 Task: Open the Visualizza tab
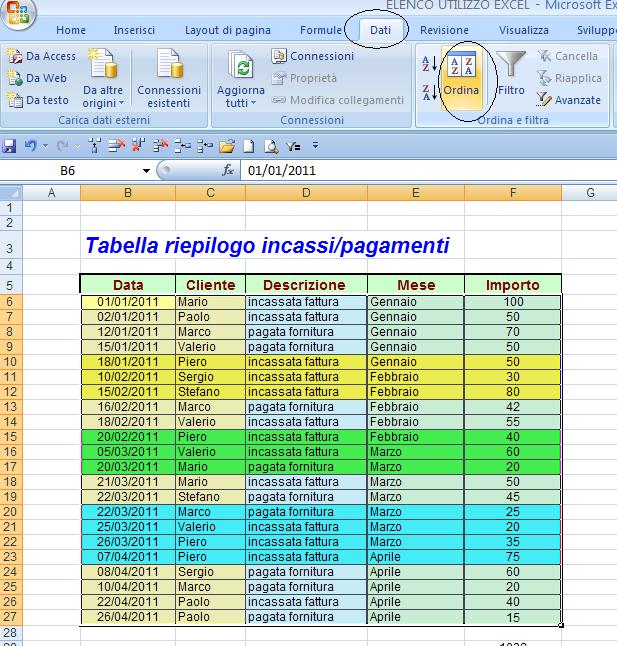coord(524,30)
